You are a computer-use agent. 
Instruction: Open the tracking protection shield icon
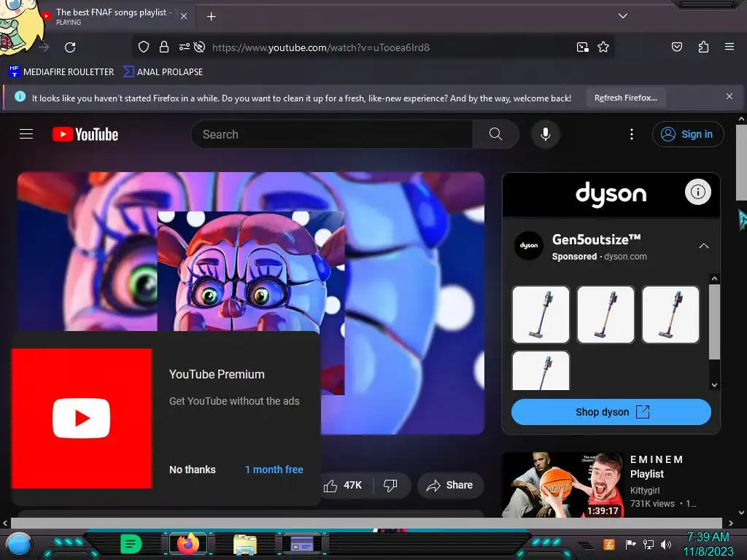pos(144,47)
